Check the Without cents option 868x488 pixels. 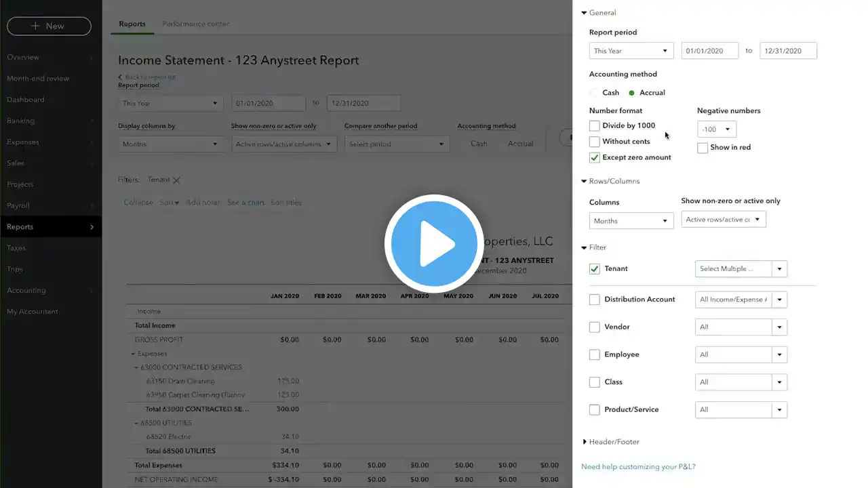pyautogui.click(x=595, y=142)
